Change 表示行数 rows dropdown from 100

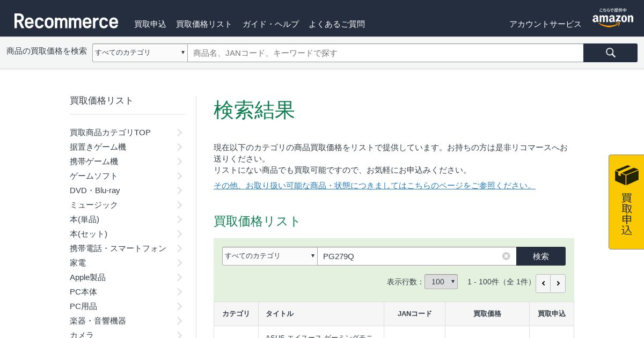pos(441,282)
